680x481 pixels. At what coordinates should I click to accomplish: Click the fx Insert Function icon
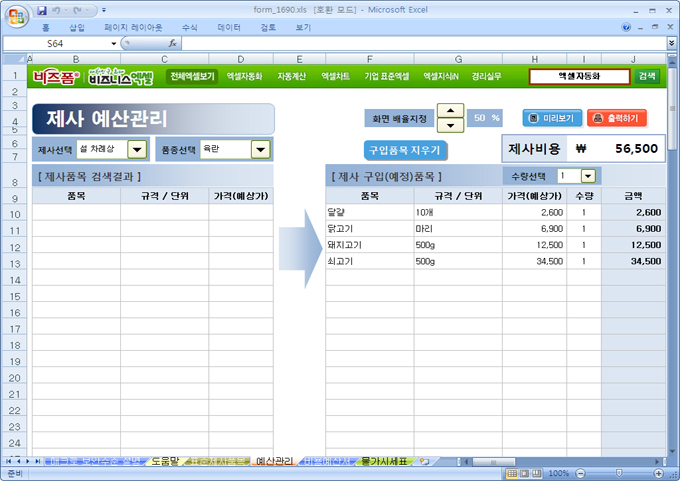173,43
